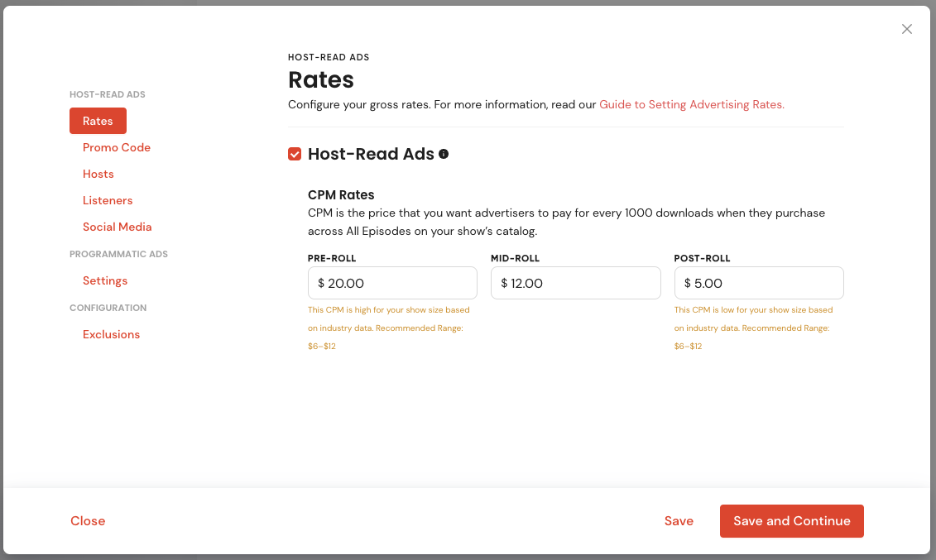Screen dimensions: 936x560
Task: Click the Pre-Roll high CPM warning text
Action: point(389,328)
